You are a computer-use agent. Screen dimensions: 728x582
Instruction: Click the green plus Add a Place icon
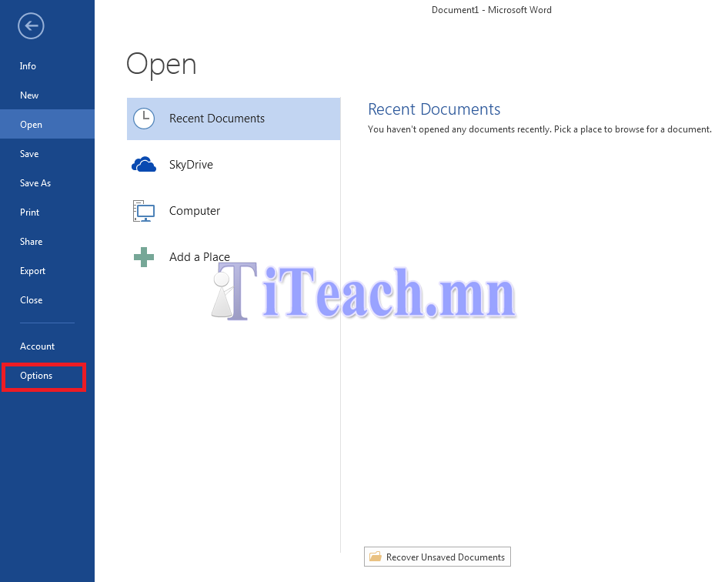(x=144, y=257)
